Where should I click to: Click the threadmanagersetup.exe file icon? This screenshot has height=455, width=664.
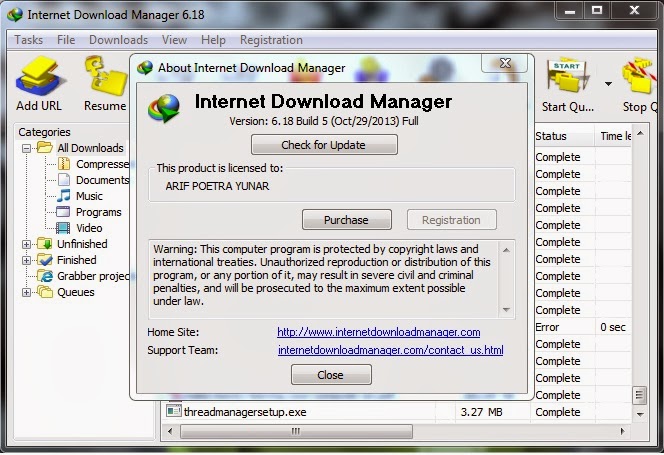(x=174, y=411)
